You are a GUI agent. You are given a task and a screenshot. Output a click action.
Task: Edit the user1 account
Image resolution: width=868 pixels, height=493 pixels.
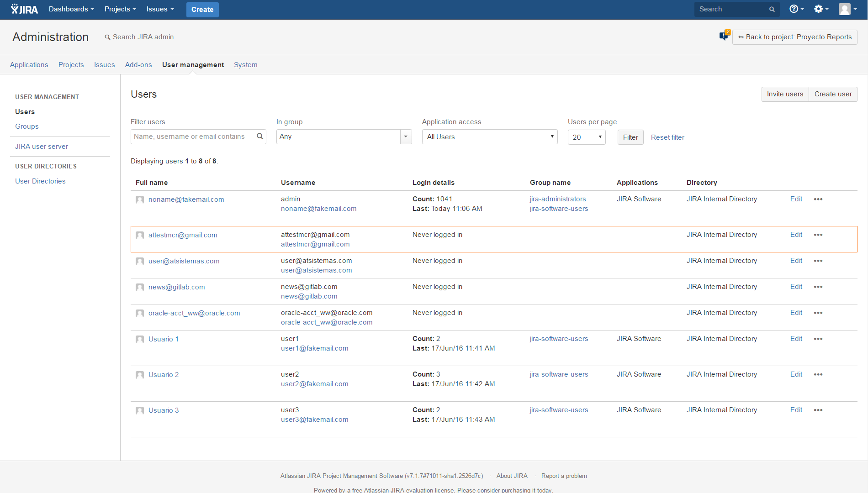tap(796, 339)
